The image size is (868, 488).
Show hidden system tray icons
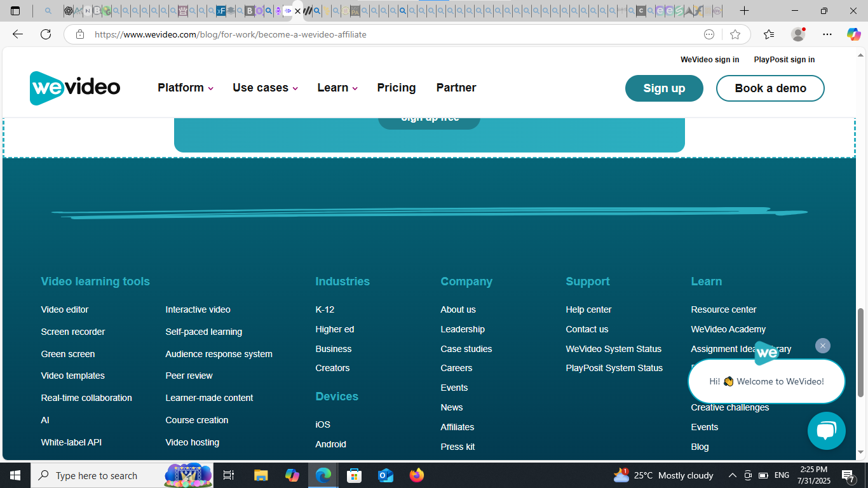point(732,475)
